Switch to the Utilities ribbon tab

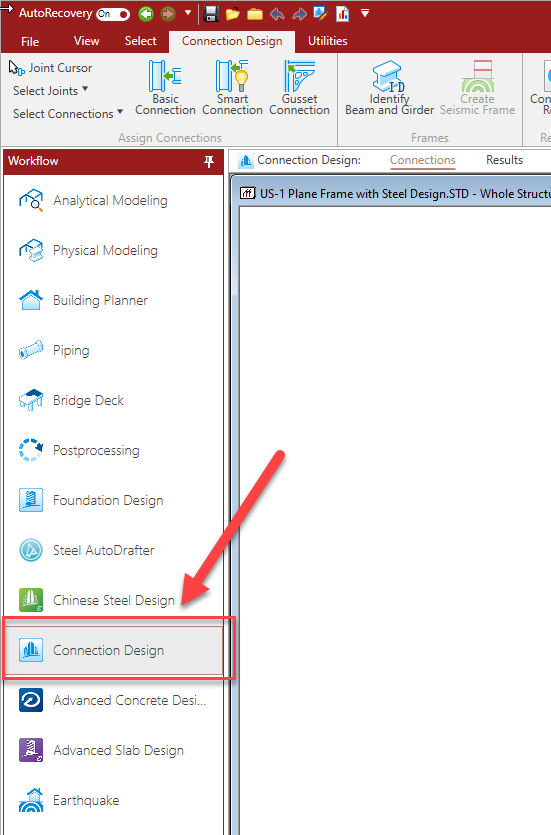(327, 41)
